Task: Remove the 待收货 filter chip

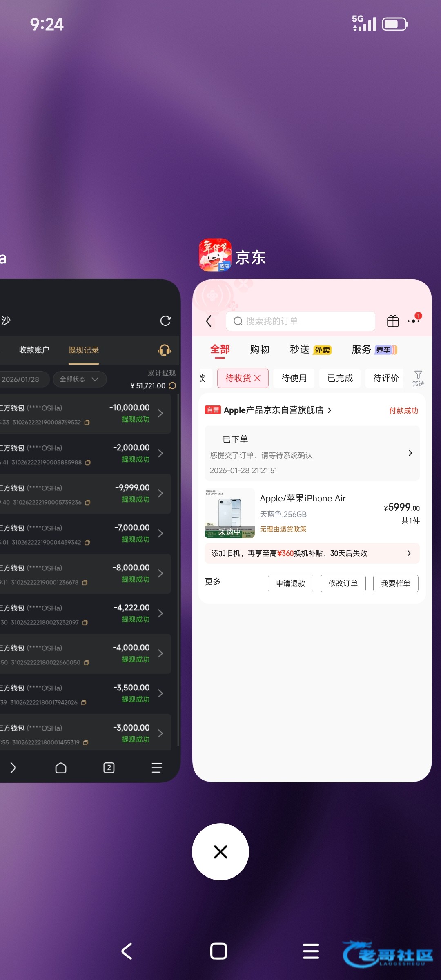Action: [x=258, y=378]
